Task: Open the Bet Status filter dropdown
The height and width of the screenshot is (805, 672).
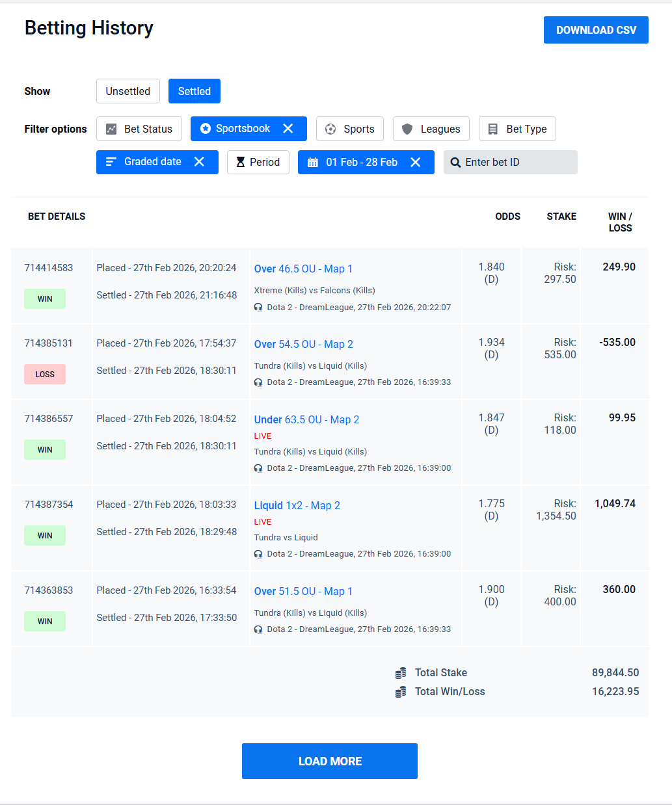Action: pyautogui.click(x=139, y=129)
